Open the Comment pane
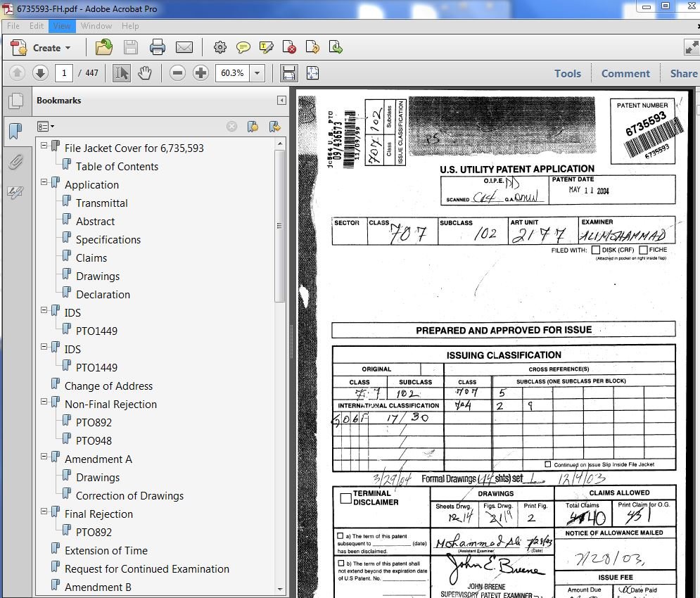 point(625,73)
